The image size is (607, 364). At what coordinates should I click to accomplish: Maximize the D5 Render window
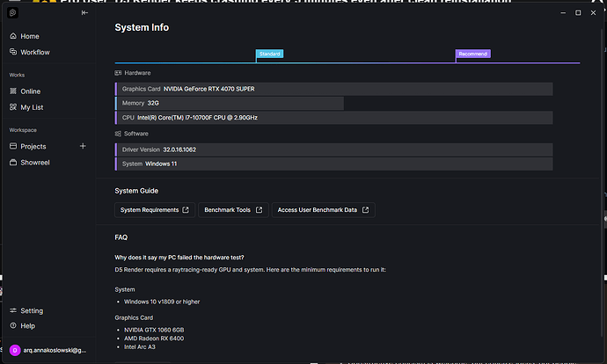[578, 13]
